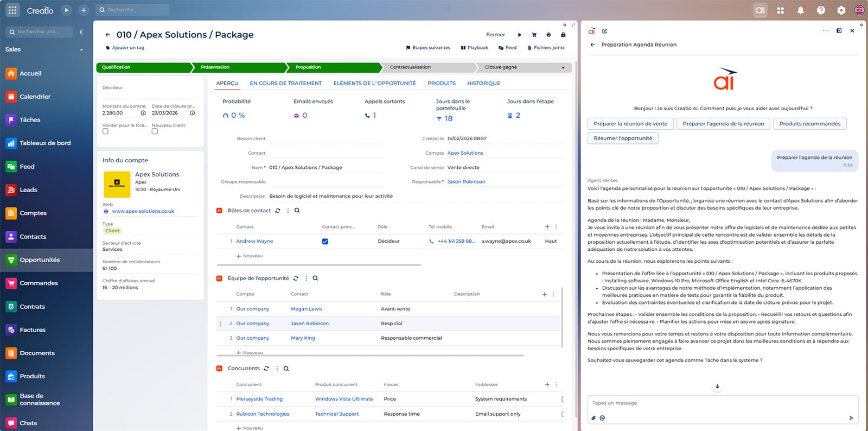Switch to the APERÇU tab

[x=227, y=83]
